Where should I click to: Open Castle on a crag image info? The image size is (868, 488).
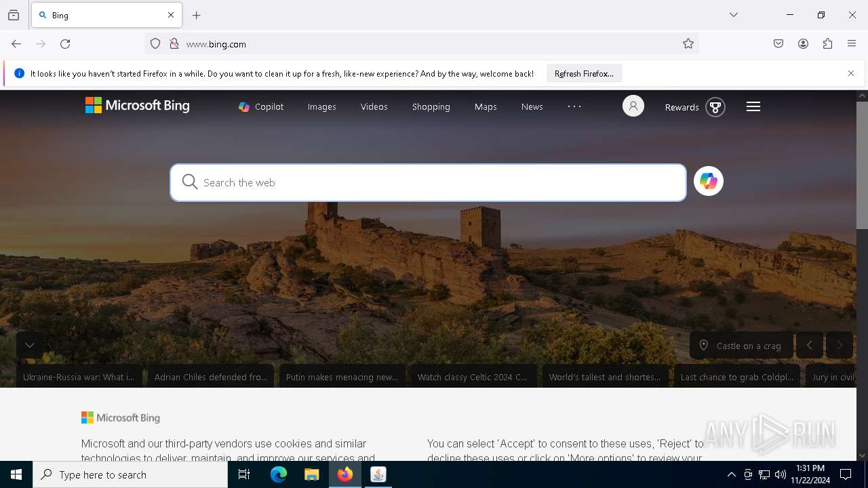click(x=741, y=346)
